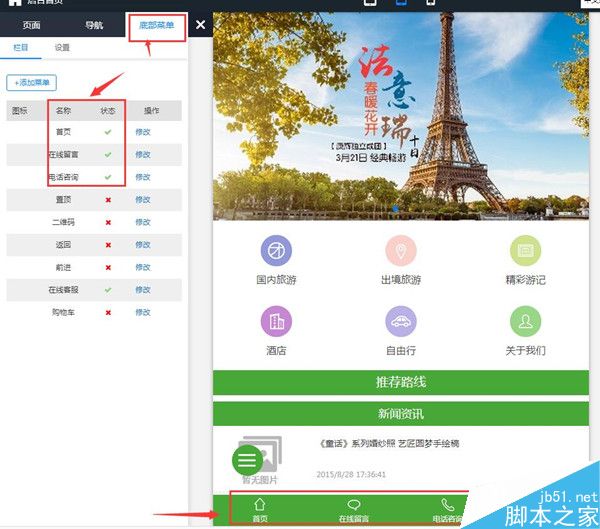Close the side panel with X button
The height and width of the screenshot is (529, 600).
(200, 25)
